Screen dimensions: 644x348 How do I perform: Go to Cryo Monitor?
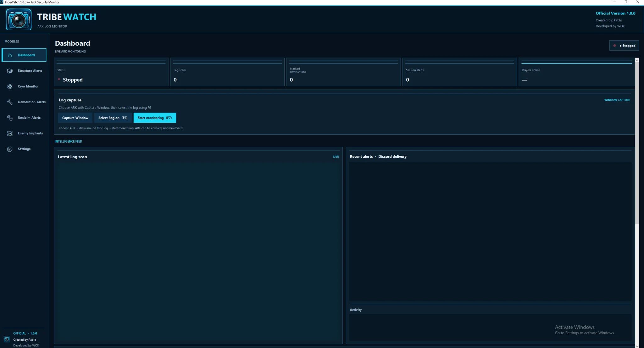24,87
